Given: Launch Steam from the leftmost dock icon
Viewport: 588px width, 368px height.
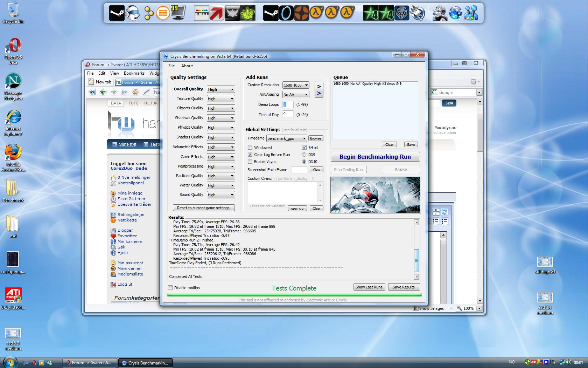Looking at the screenshot, I should click(x=117, y=13).
